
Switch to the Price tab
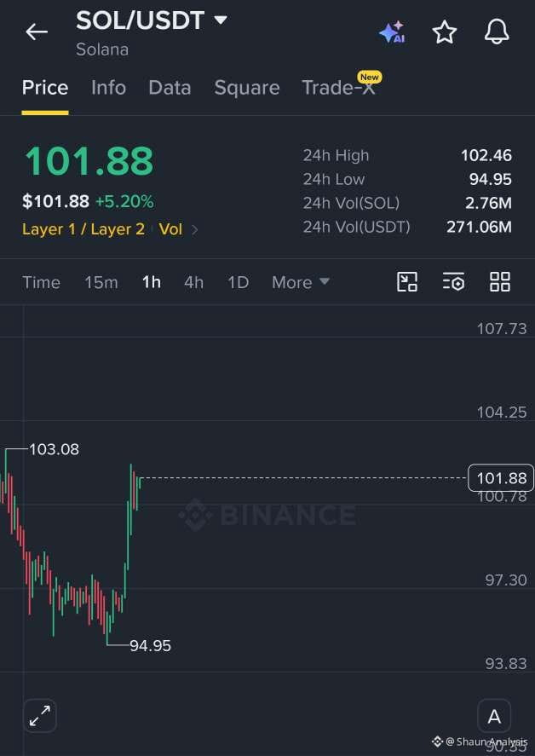tap(45, 88)
